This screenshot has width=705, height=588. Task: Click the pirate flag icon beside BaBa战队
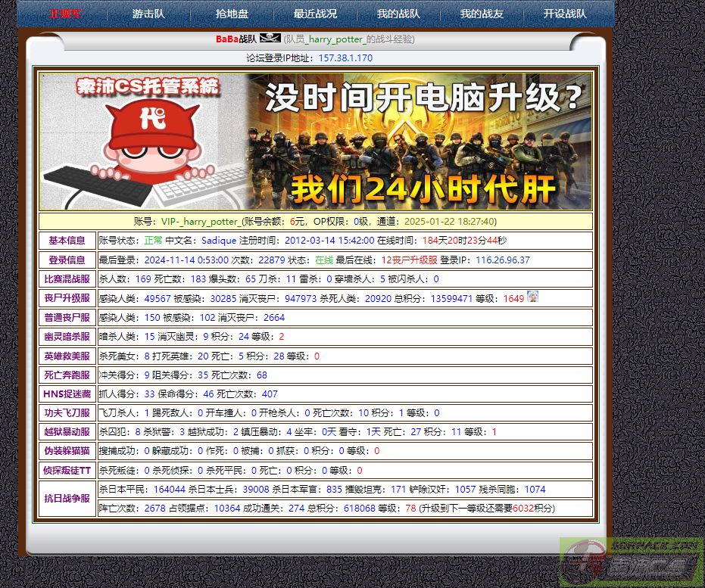[270, 39]
